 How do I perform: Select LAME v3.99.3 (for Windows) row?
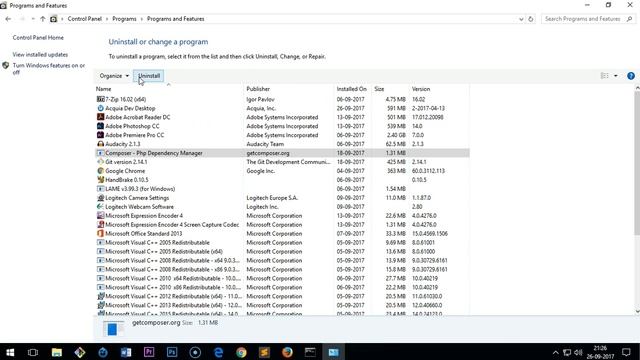click(282, 189)
